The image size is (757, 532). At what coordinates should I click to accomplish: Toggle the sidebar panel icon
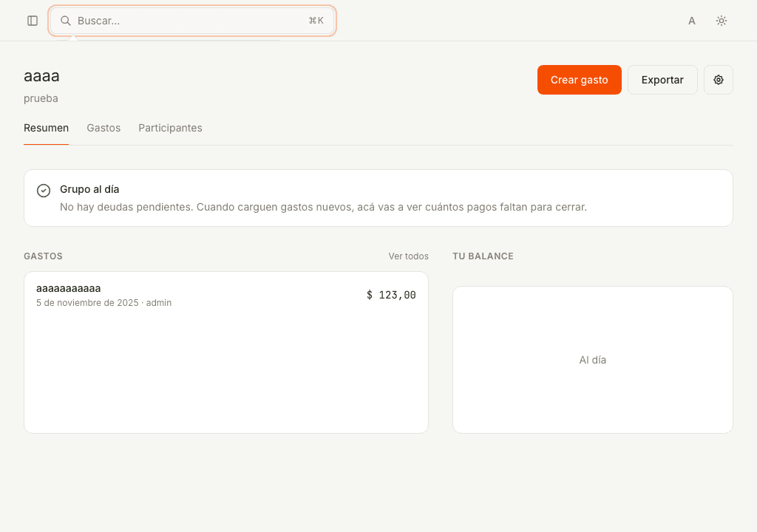[x=33, y=21]
